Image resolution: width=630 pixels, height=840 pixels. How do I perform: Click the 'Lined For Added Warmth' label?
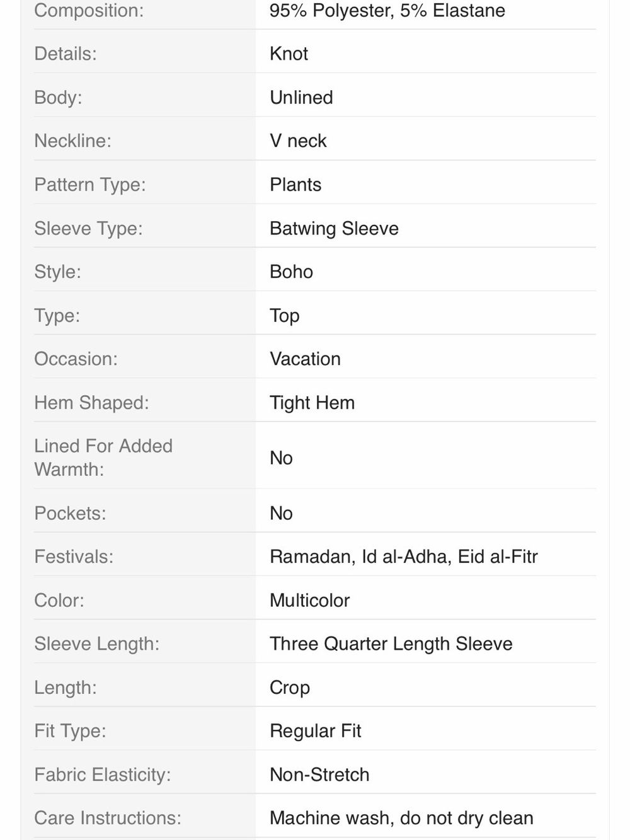click(103, 457)
